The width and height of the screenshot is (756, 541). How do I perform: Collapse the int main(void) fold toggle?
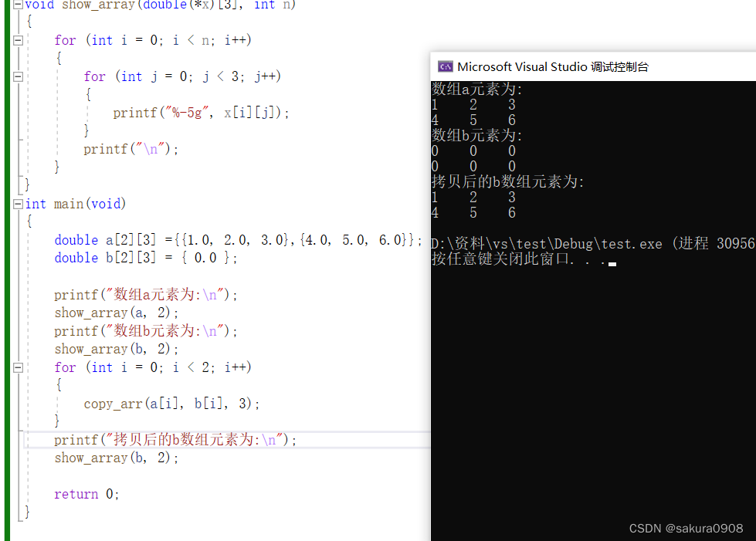(18, 205)
